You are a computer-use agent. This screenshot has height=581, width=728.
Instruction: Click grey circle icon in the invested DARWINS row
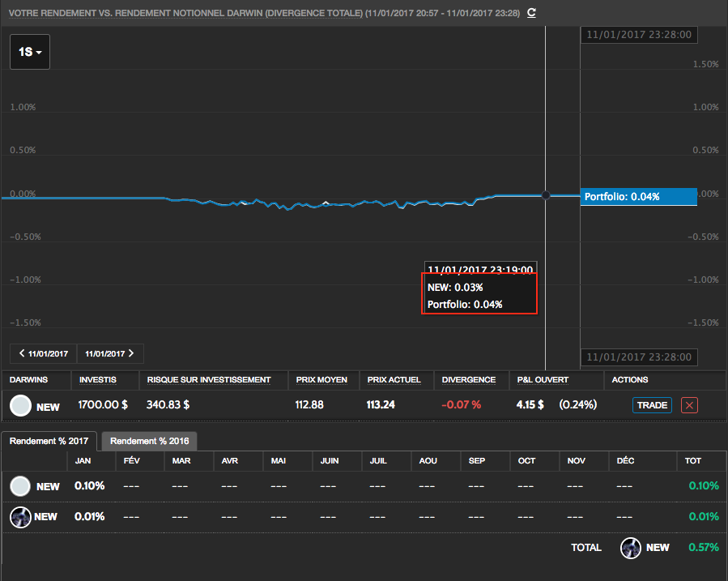21,405
